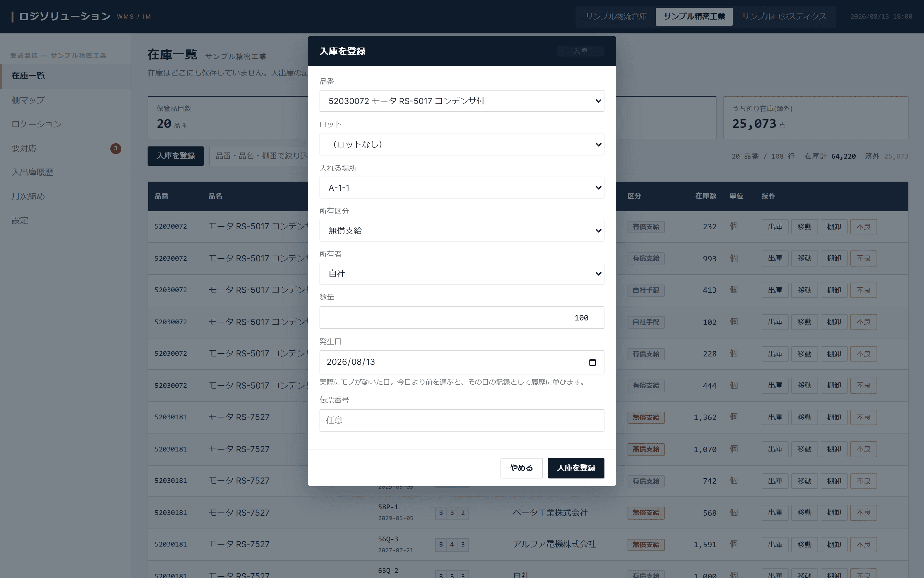This screenshot has height=578, width=924.
Task: Open 在庫一覧 in the sidebar
Action: click(x=66, y=76)
